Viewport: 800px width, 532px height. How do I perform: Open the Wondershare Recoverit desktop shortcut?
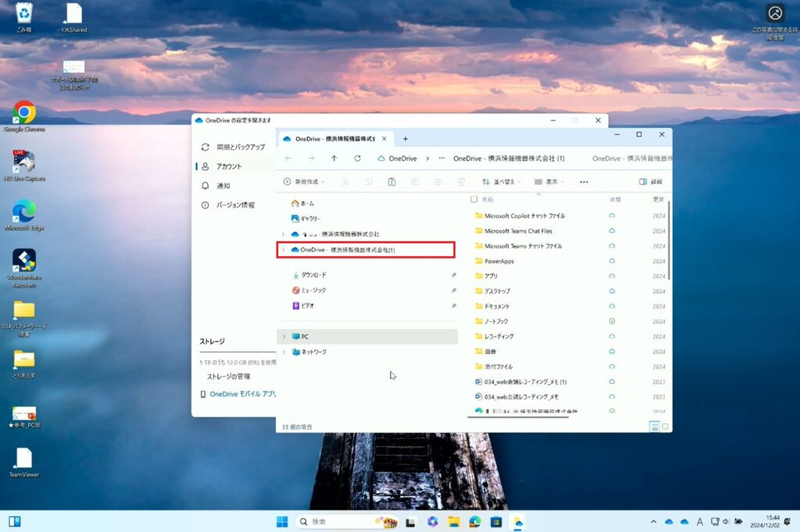tap(24, 268)
